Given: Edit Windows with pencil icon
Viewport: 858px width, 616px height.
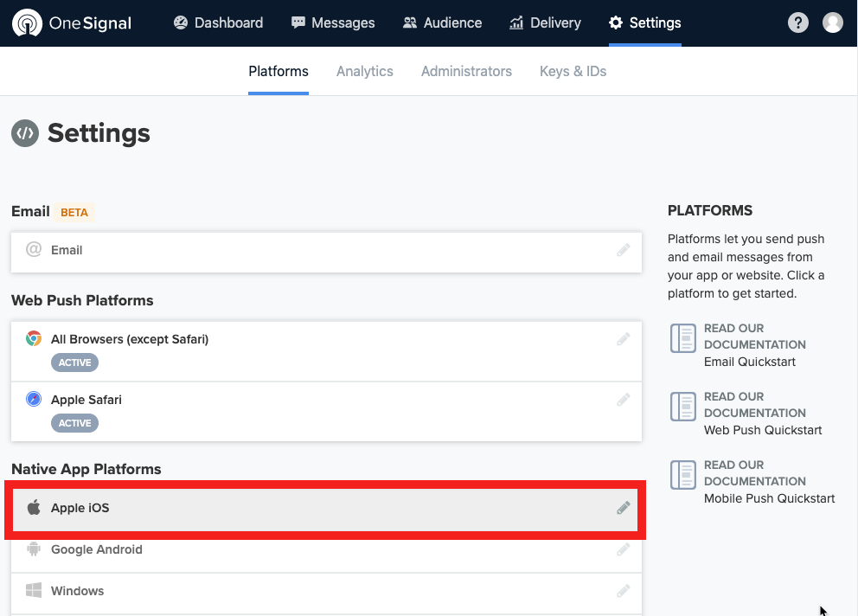Looking at the screenshot, I should click(x=624, y=592).
